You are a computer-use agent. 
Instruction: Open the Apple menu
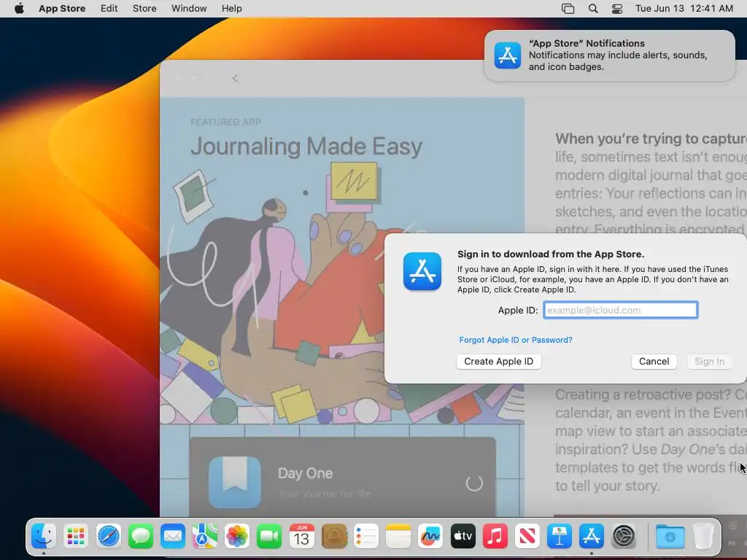(19, 9)
